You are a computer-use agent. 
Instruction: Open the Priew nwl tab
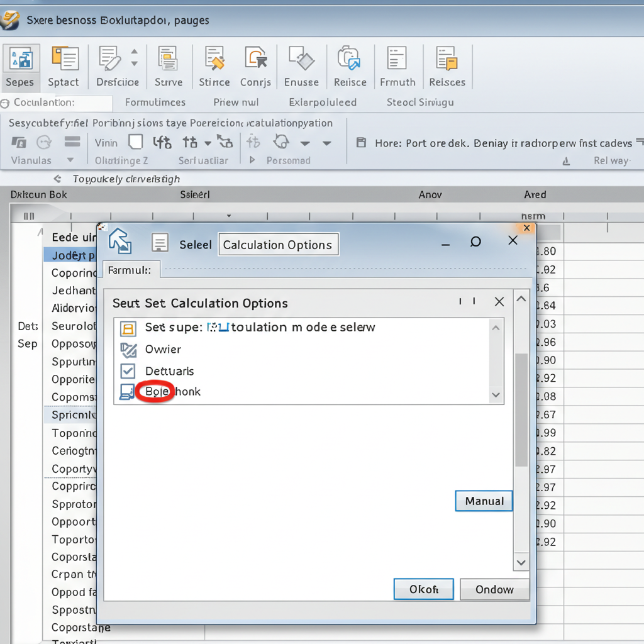236,103
